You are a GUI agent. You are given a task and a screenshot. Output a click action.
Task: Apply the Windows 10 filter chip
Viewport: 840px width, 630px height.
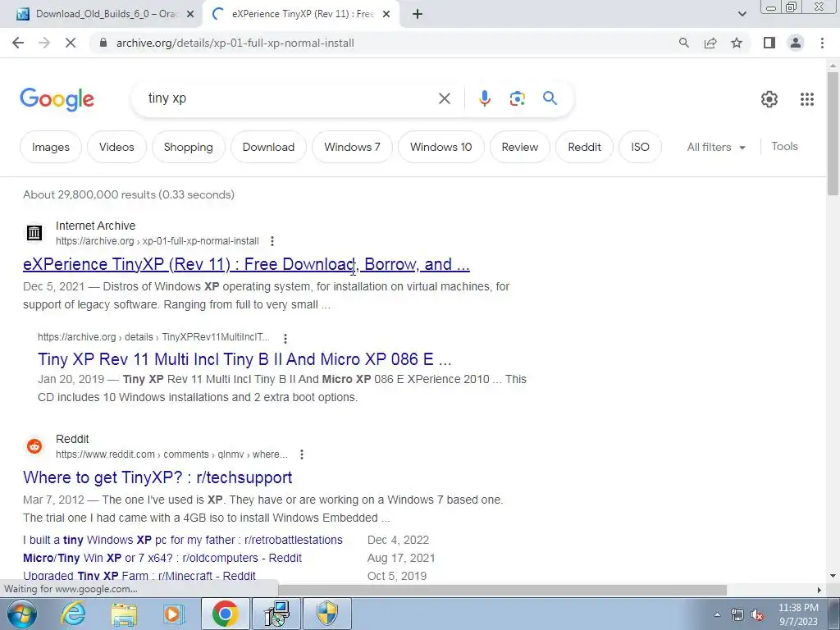tap(441, 147)
